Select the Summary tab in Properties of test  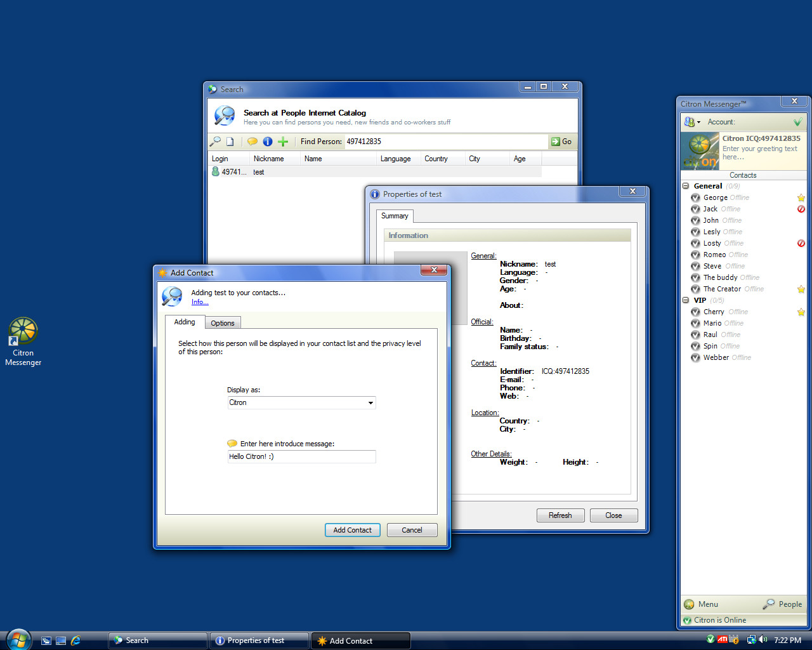point(395,216)
